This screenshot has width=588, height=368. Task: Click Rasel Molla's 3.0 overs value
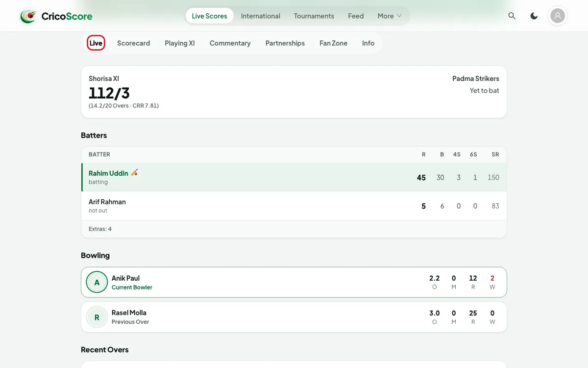point(435,313)
